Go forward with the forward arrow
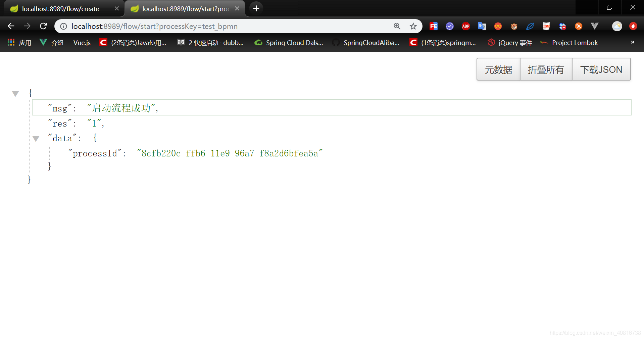This screenshot has width=644, height=339. [27, 26]
